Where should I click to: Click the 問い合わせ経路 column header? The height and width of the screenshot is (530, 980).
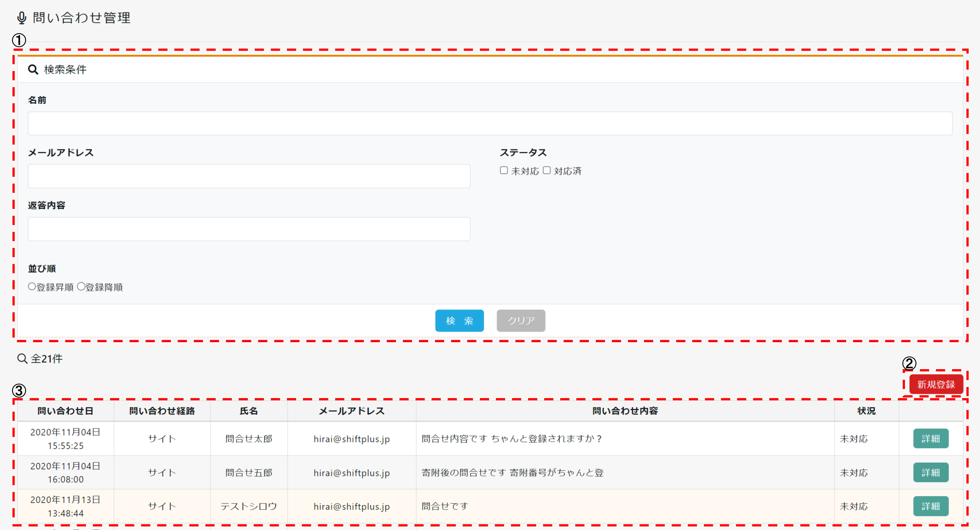(162, 411)
